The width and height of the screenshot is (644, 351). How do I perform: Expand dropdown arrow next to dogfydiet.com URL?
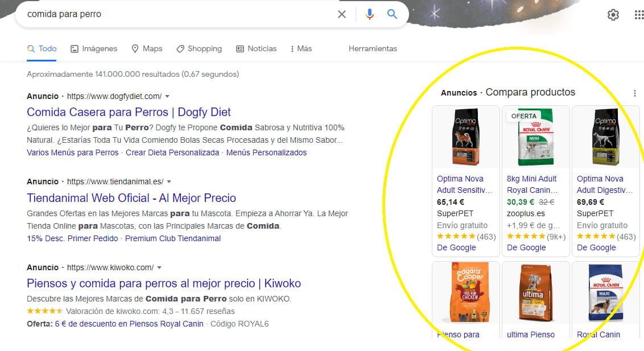167,97
